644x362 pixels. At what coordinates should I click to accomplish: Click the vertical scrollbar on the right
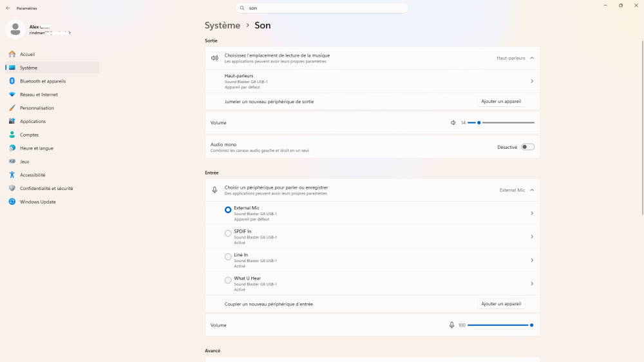642,128
